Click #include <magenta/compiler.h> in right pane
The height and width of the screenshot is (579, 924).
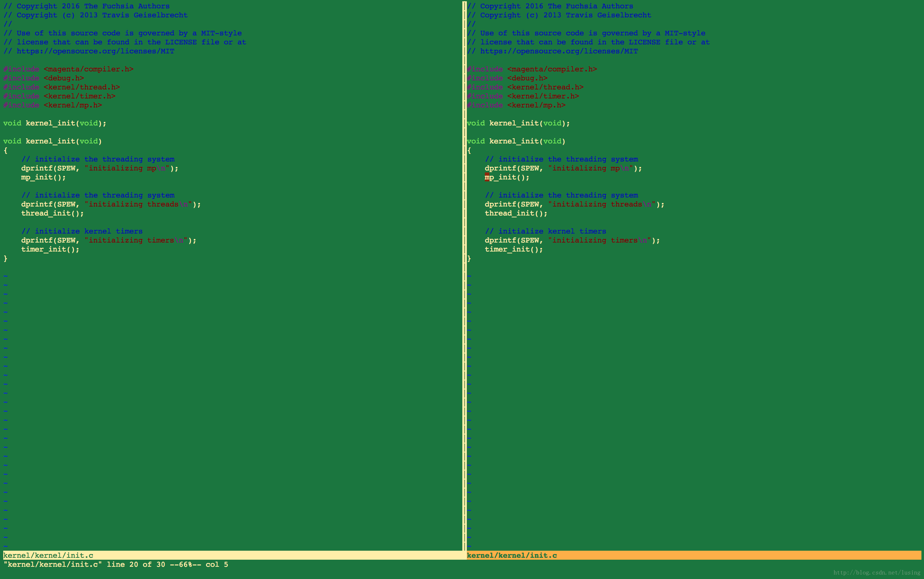pyautogui.click(x=532, y=69)
